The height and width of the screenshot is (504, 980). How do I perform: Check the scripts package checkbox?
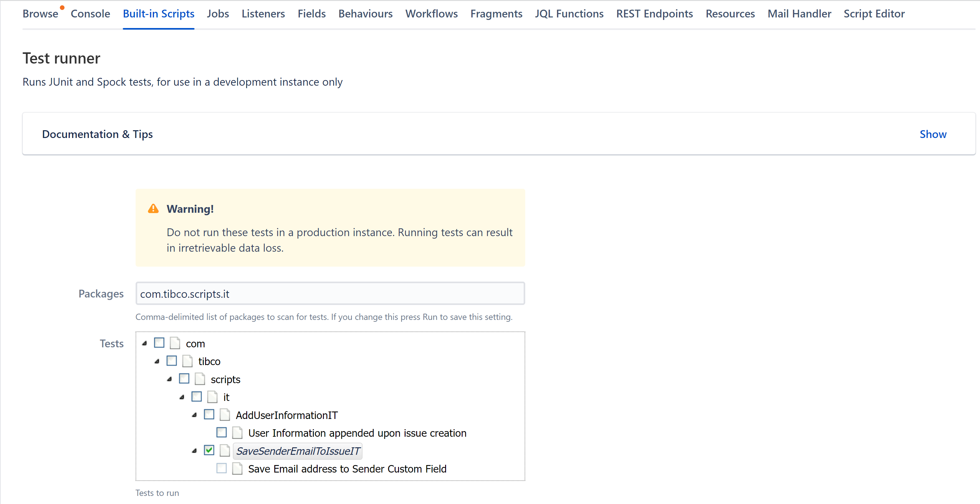(184, 378)
